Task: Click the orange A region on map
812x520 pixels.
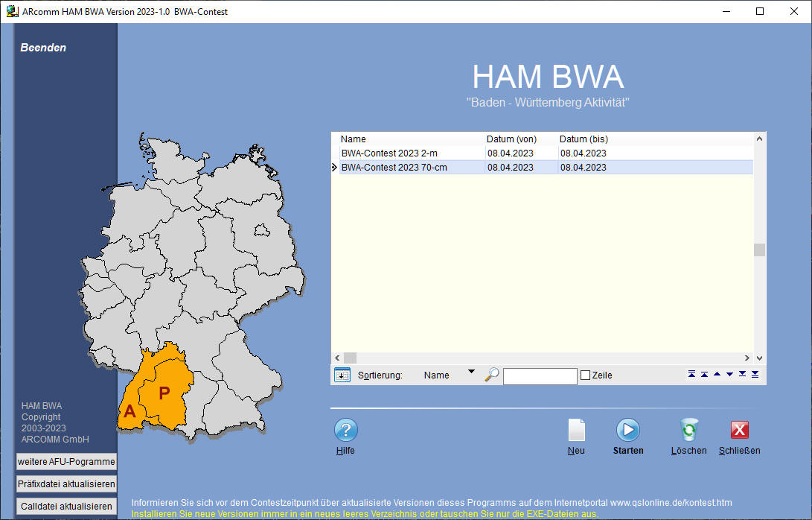Action: point(130,411)
